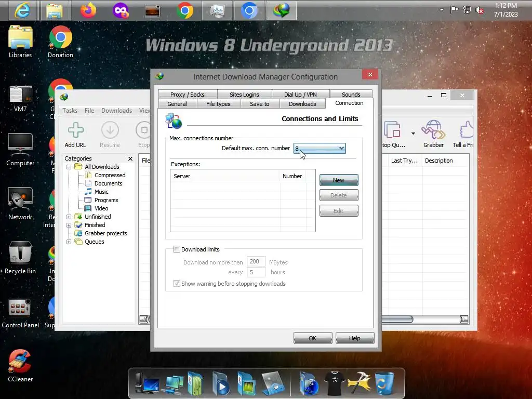This screenshot has height=399, width=532.
Task: Click the blue Chromium icon in taskbar
Action: (249, 11)
